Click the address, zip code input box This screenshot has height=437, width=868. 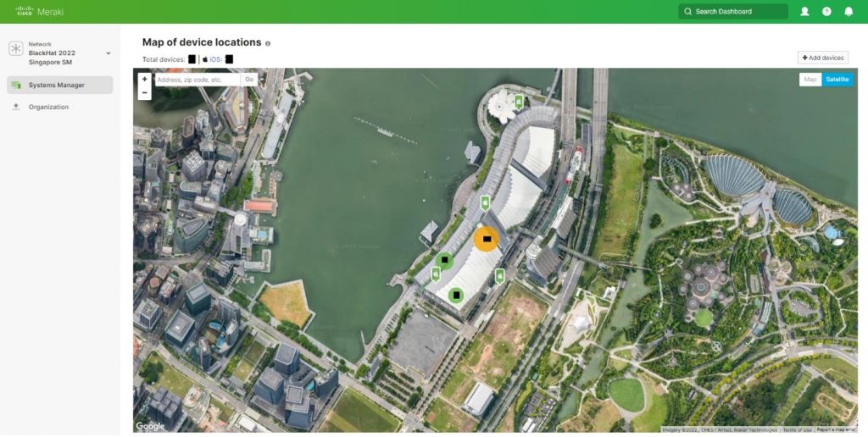tap(198, 80)
